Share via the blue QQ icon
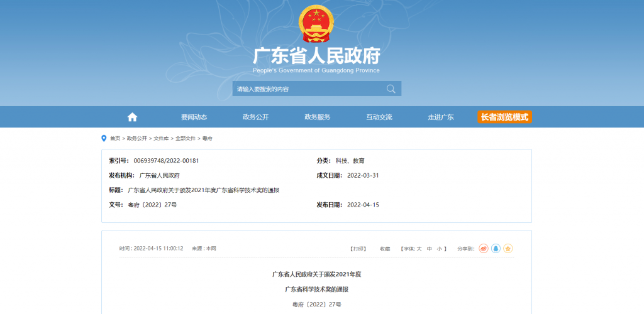The image size is (644, 314). coord(496,249)
